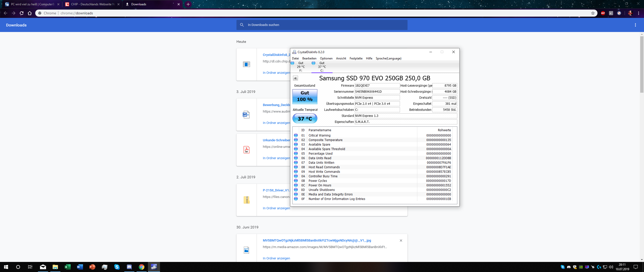Open the Hilfe menu
The height and width of the screenshot is (272, 644).
(x=369, y=58)
